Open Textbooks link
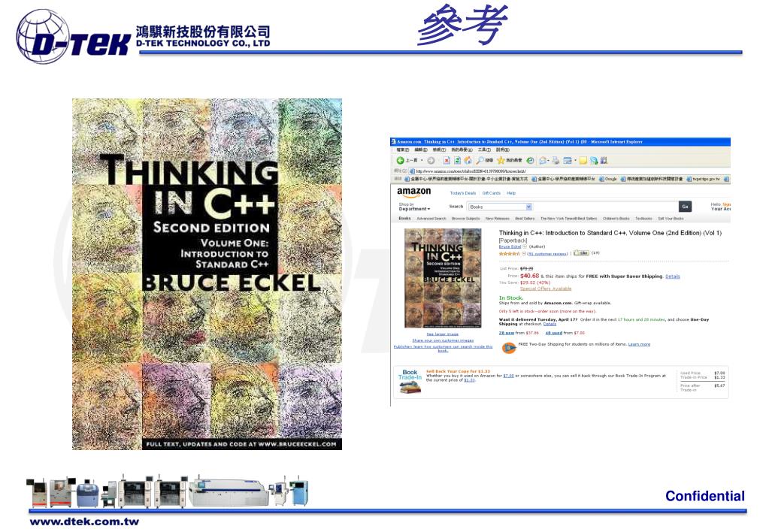The width and height of the screenshot is (769, 532). (x=644, y=219)
